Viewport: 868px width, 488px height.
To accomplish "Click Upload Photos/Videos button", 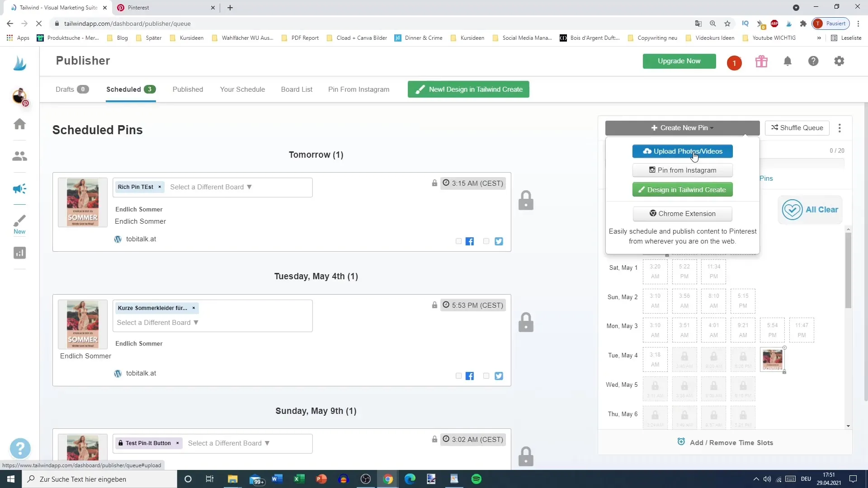I will tap(682, 151).
